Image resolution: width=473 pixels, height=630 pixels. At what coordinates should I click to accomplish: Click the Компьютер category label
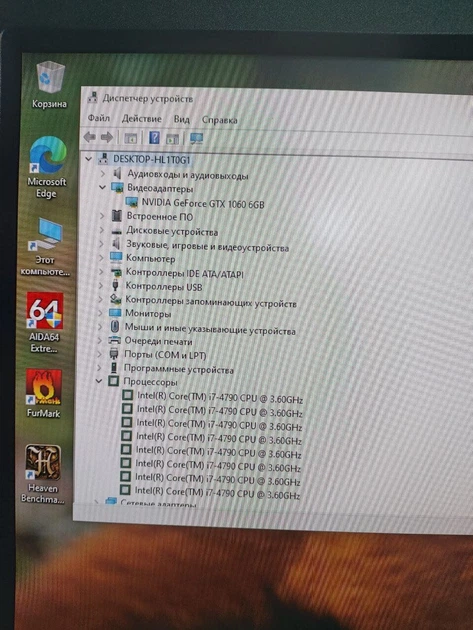[x=150, y=258]
